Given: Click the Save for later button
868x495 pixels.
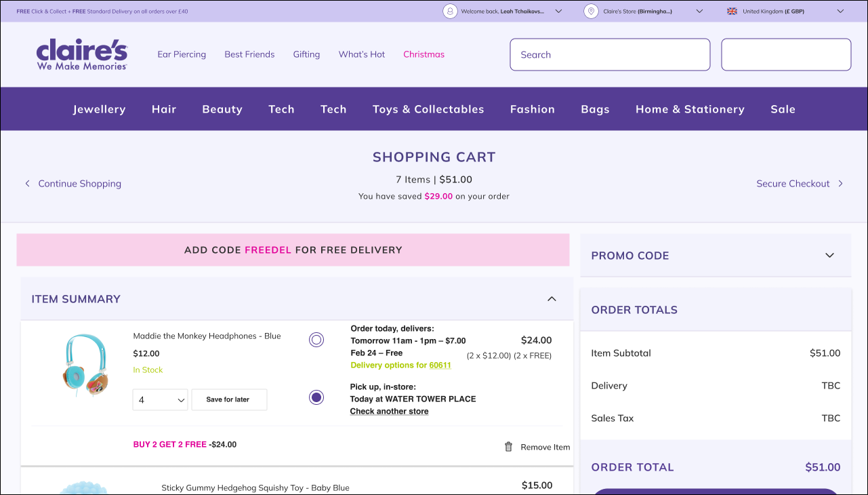Looking at the screenshot, I should (x=229, y=399).
